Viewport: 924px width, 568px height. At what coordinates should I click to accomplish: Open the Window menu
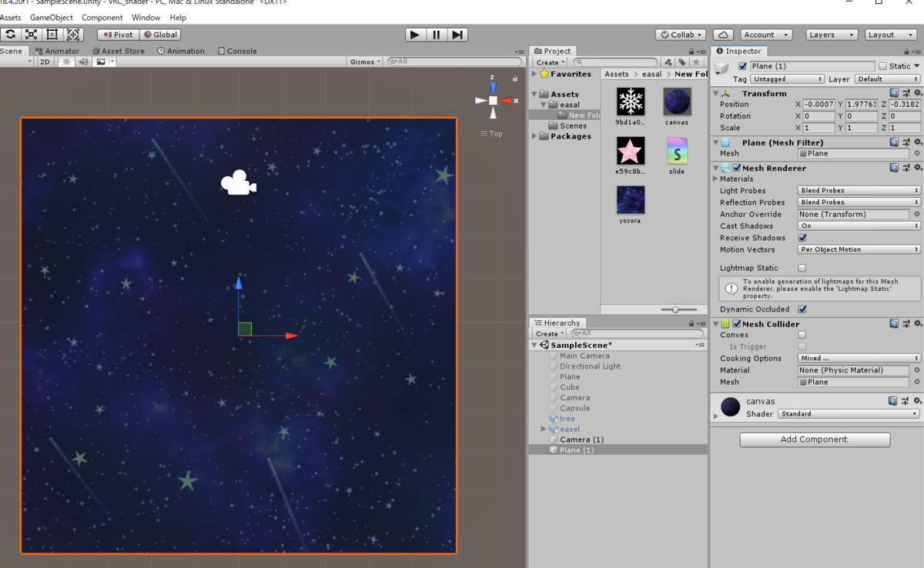click(146, 18)
